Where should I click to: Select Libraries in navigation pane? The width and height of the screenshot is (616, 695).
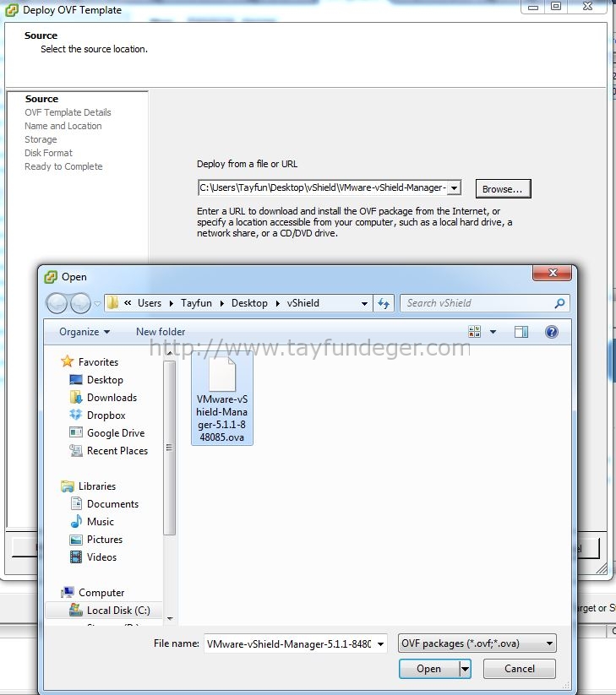tap(96, 486)
